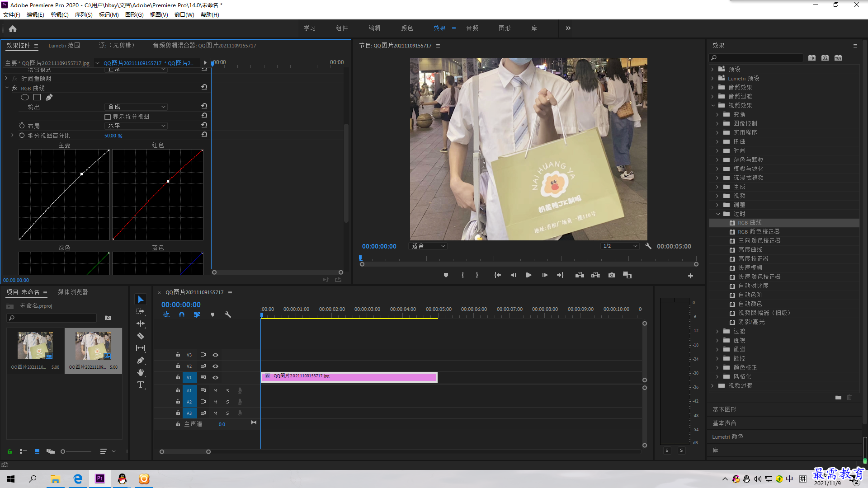Toggle timeline snap magnet icon
The width and height of the screenshot is (868, 488).
click(x=182, y=314)
